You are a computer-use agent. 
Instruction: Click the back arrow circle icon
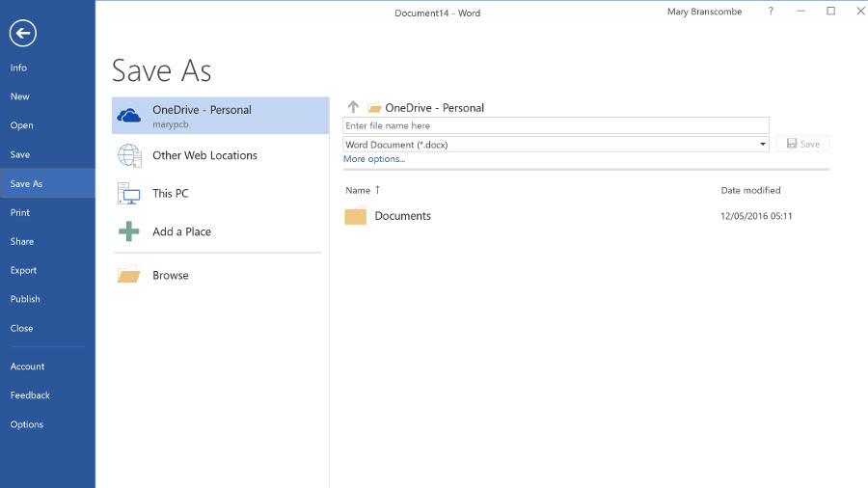23,33
